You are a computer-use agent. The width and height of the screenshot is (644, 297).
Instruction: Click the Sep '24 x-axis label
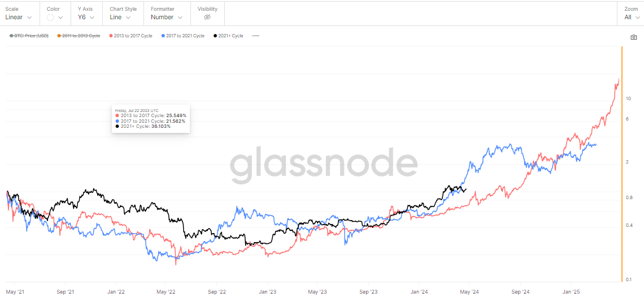(x=520, y=292)
